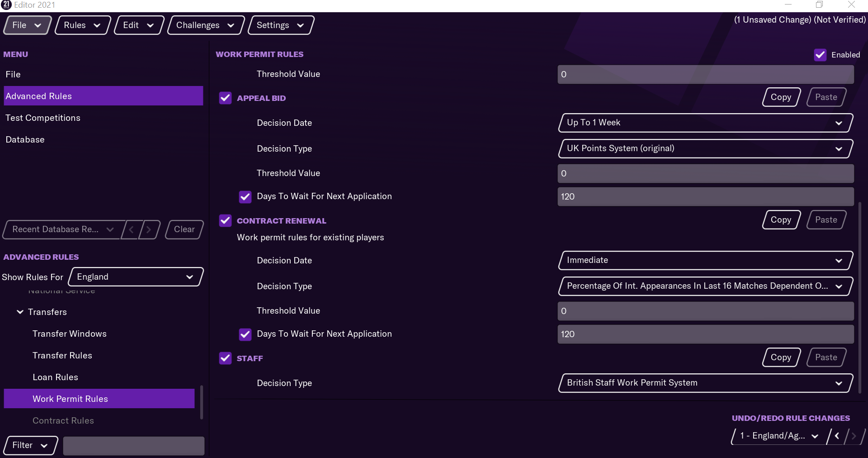
Task: Click the filter text input field
Action: tap(133, 445)
